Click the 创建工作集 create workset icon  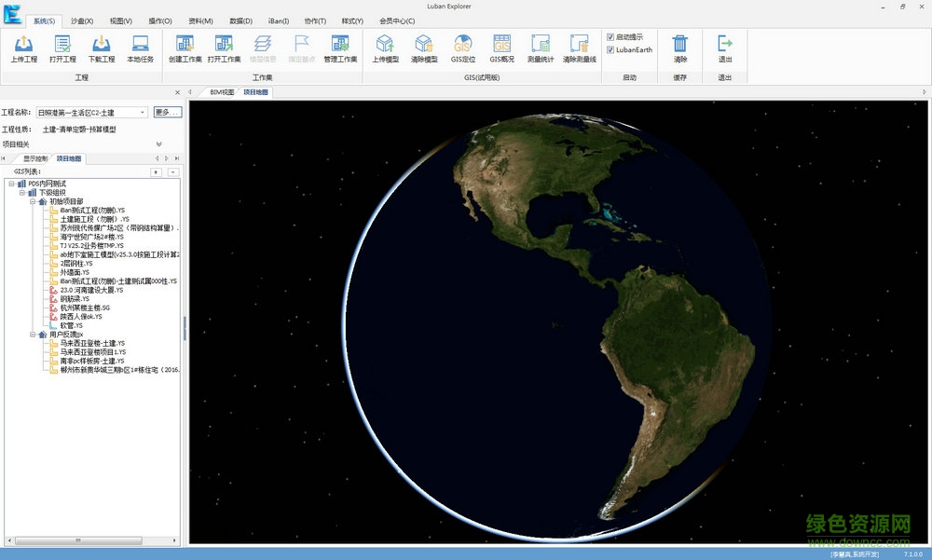point(185,46)
